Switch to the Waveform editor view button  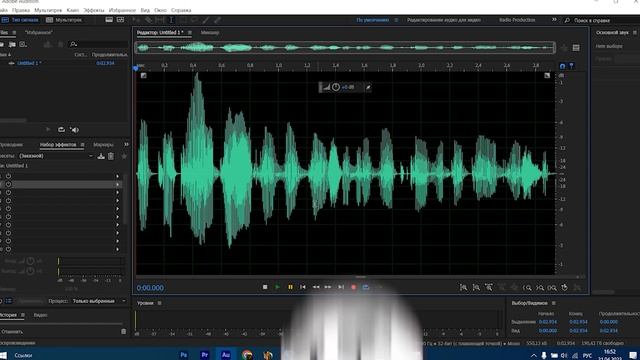tap(20, 20)
